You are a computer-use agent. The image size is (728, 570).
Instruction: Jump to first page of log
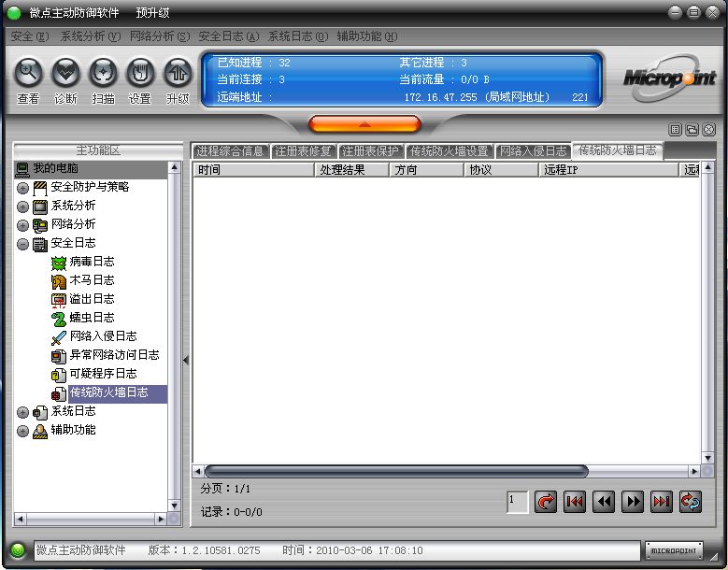[575, 502]
